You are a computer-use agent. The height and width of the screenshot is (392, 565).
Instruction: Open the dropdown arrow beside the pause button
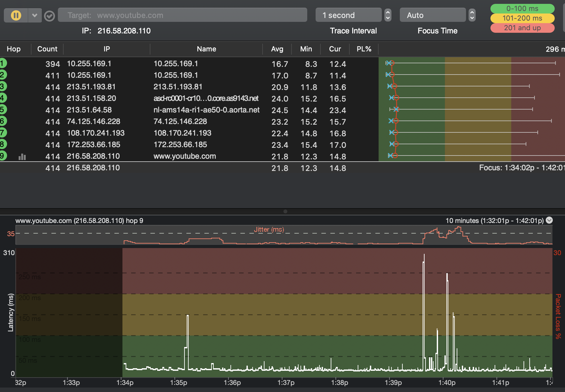35,15
